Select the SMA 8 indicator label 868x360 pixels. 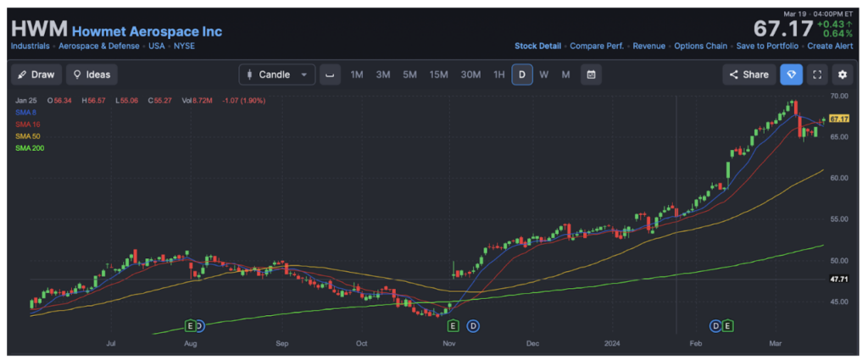coord(28,113)
